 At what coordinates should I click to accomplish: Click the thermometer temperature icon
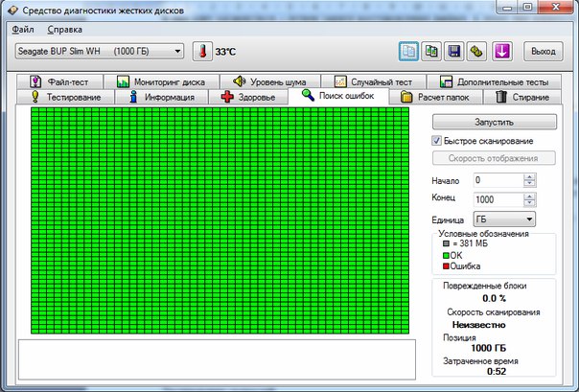click(x=202, y=51)
